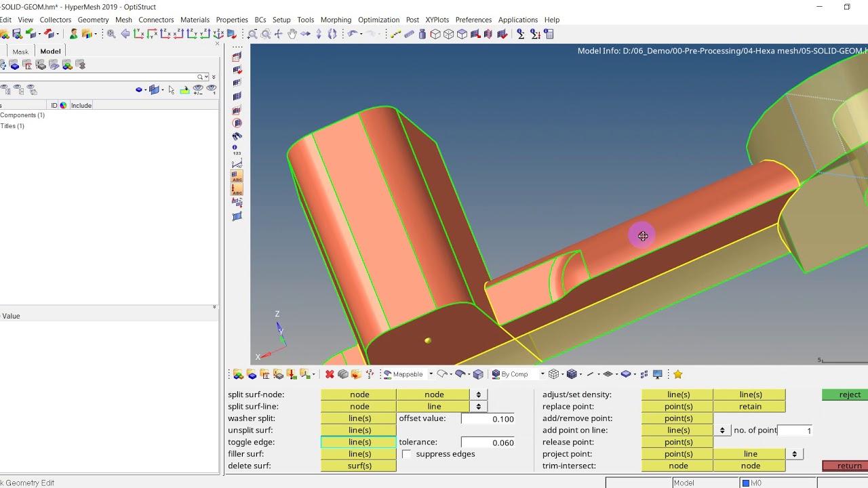The height and width of the screenshot is (488, 868).
Task: Open the Post menu
Action: [x=412, y=20]
